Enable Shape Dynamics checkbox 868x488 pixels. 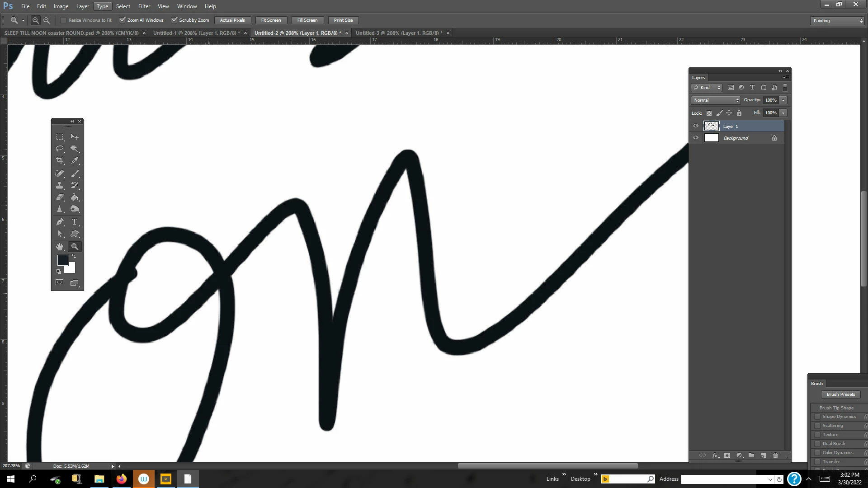click(817, 417)
